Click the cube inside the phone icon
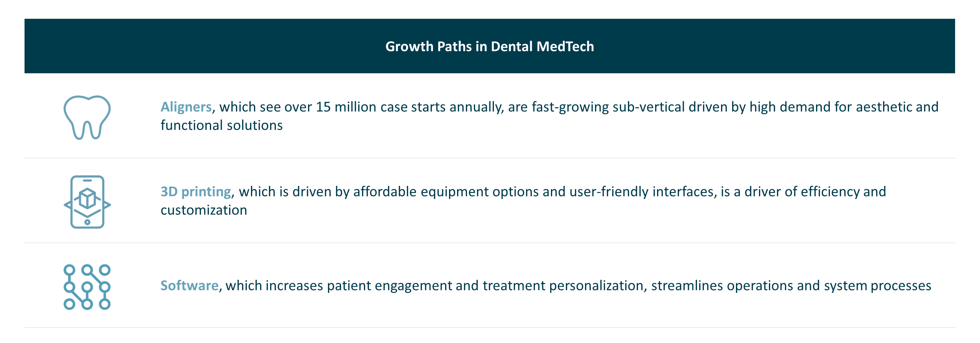The height and width of the screenshot is (343, 980). (87, 198)
